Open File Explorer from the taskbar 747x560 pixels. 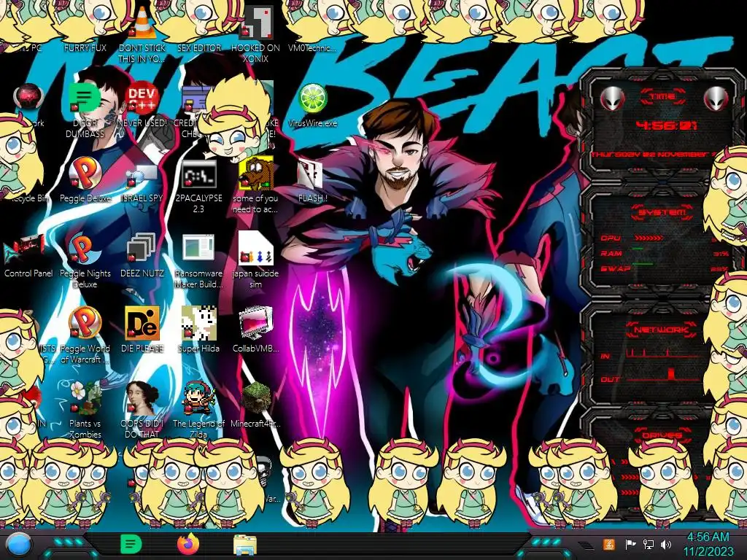245,545
